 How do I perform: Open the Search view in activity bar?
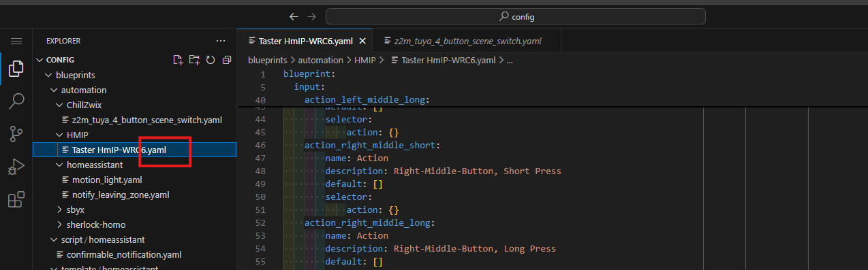[16, 101]
